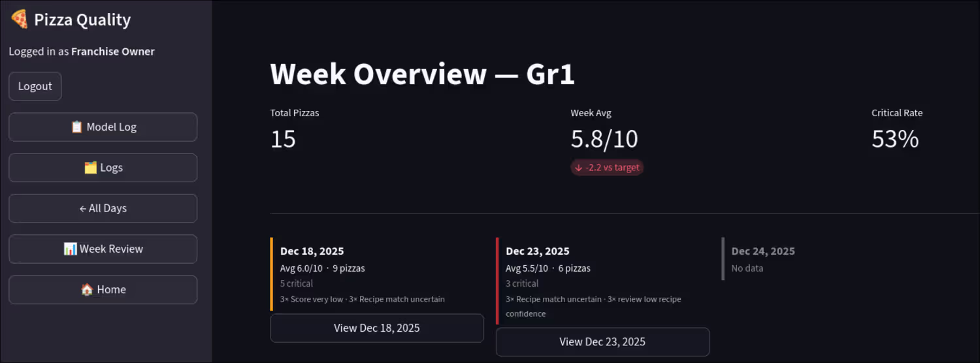The image size is (980, 363).
Task: Go to the Home page
Action: [x=103, y=289]
